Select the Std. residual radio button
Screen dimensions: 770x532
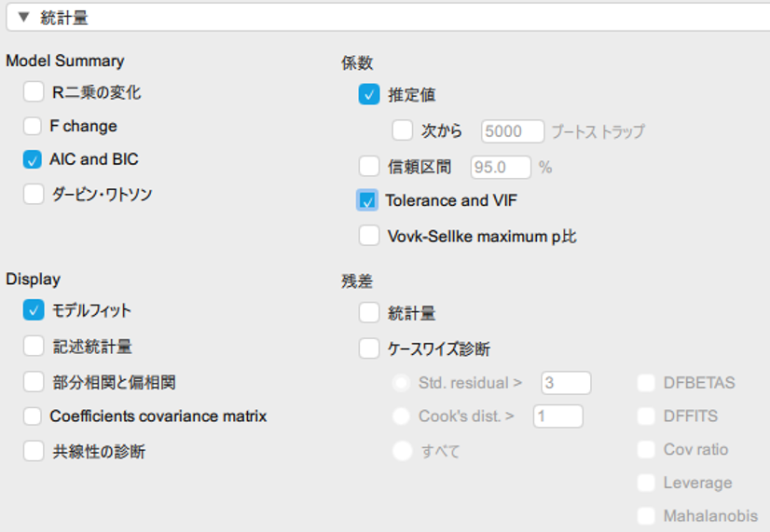coord(402,383)
